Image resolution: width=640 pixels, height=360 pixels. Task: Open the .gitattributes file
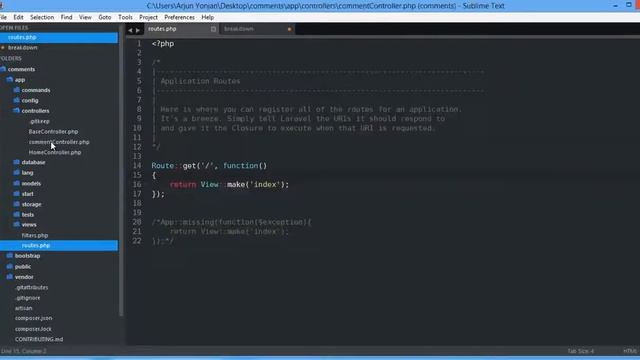click(x=31, y=287)
